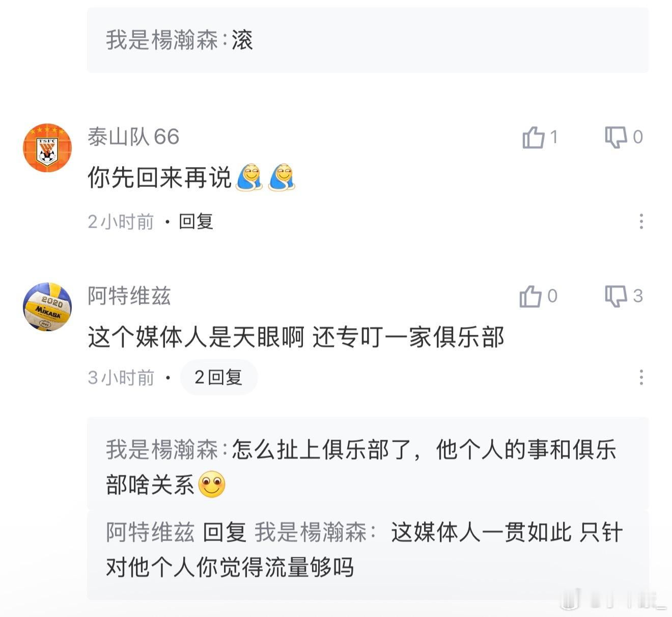Click the thumbs-up icon on 泰山队66's comment
Image resolution: width=672 pixels, height=617 pixels.
click(x=533, y=137)
